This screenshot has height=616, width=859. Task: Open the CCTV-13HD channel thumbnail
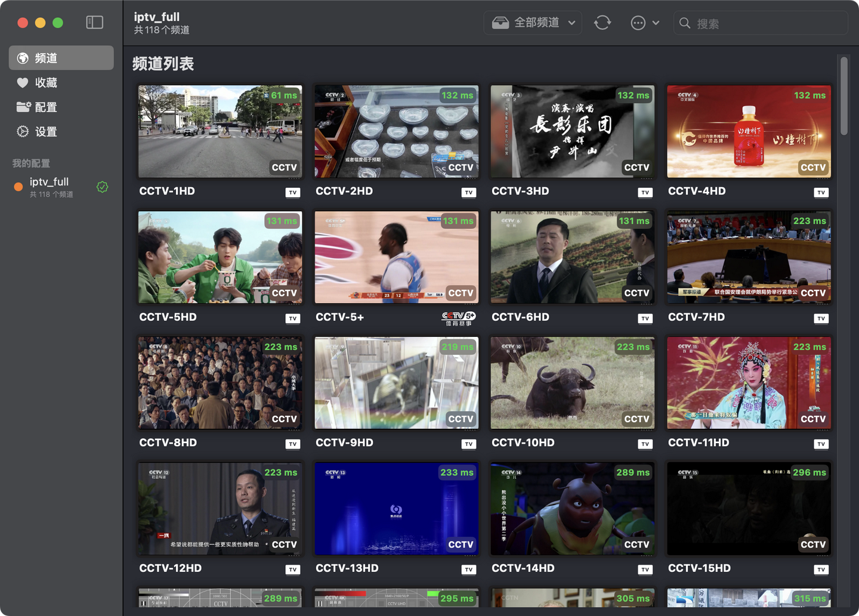pos(397,509)
